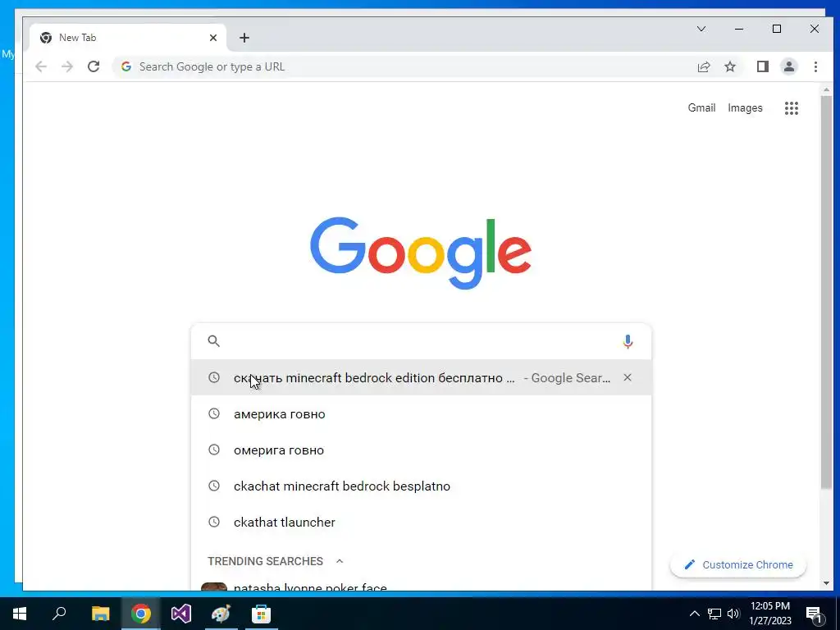Select suggestion ckachat minecraft bedrock besplatno
The width and height of the screenshot is (840, 630).
click(421, 486)
